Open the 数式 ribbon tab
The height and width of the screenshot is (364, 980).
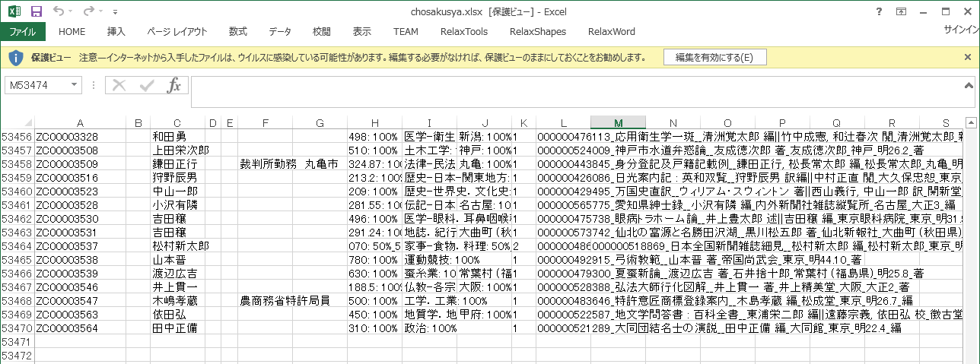(x=238, y=32)
